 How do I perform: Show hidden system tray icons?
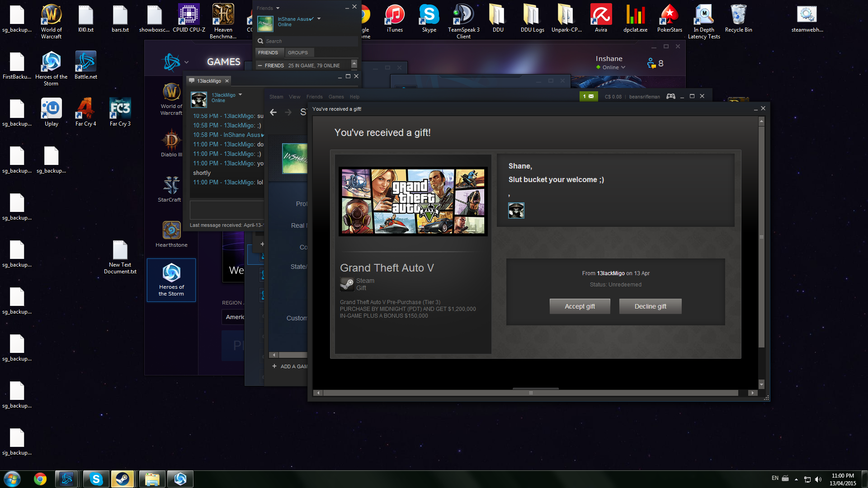796,479
